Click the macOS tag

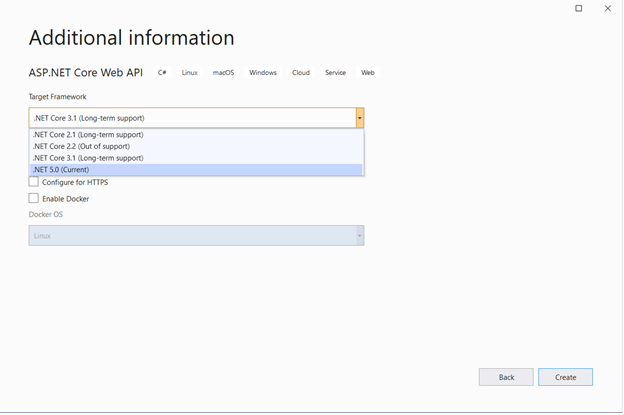(x=223, y=73)
